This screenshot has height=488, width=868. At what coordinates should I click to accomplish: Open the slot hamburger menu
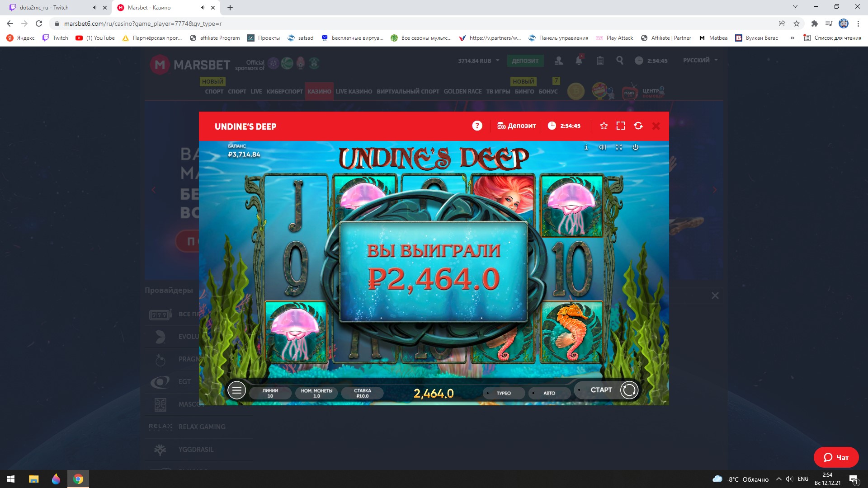coord(236,390)
